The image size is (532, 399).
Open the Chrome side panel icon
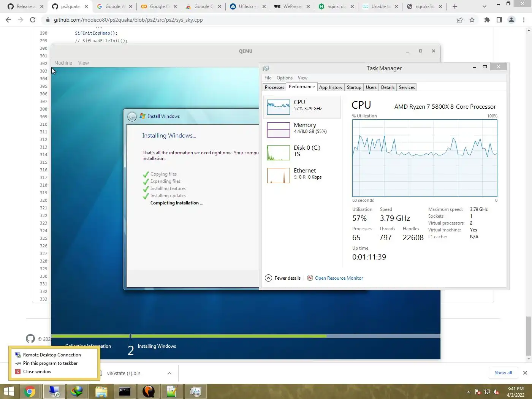[x=499, y=20]
